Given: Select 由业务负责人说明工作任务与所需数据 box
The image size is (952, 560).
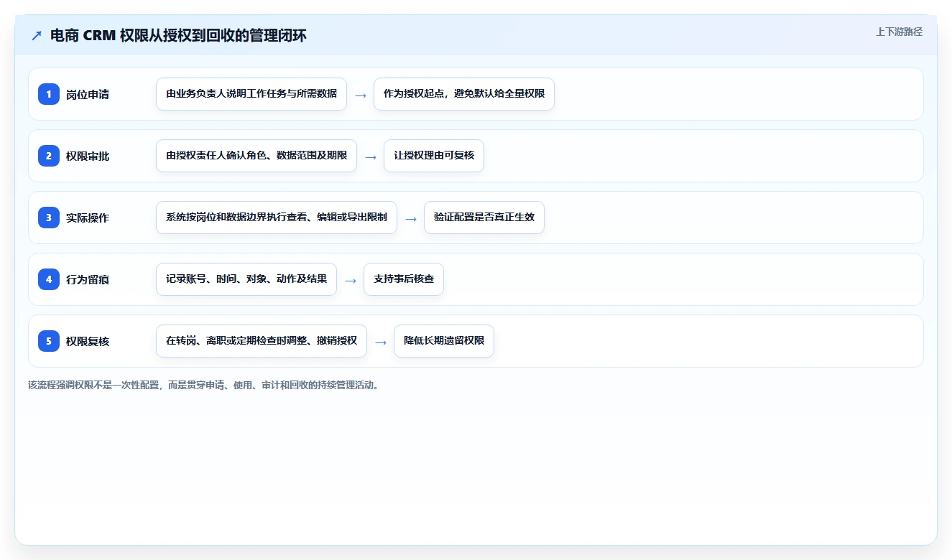Looking at the screenshot, I should pos(251,94).
